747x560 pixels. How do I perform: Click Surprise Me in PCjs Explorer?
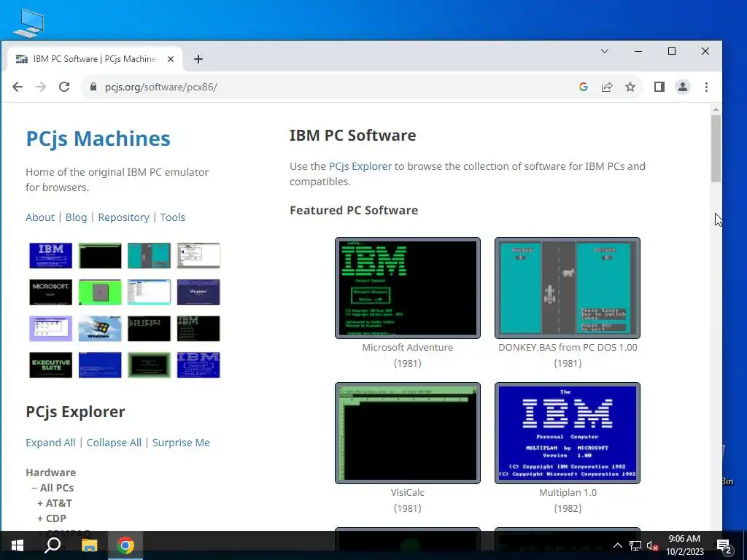pos(181,443)
